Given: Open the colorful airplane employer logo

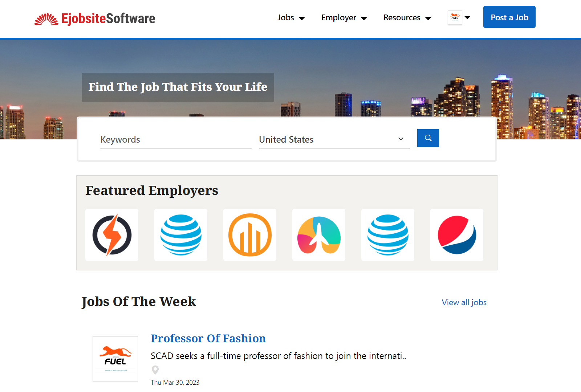Looking at the screenshot, I should point(319,235).
